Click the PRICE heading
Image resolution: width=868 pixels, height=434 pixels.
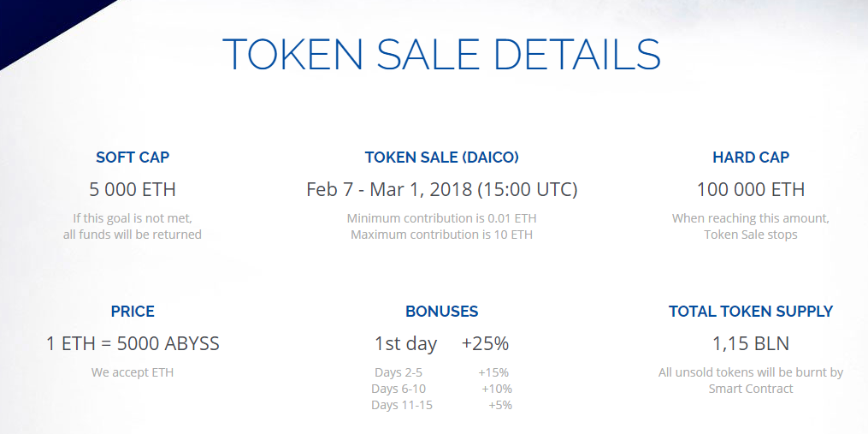[x=133, y=312]
